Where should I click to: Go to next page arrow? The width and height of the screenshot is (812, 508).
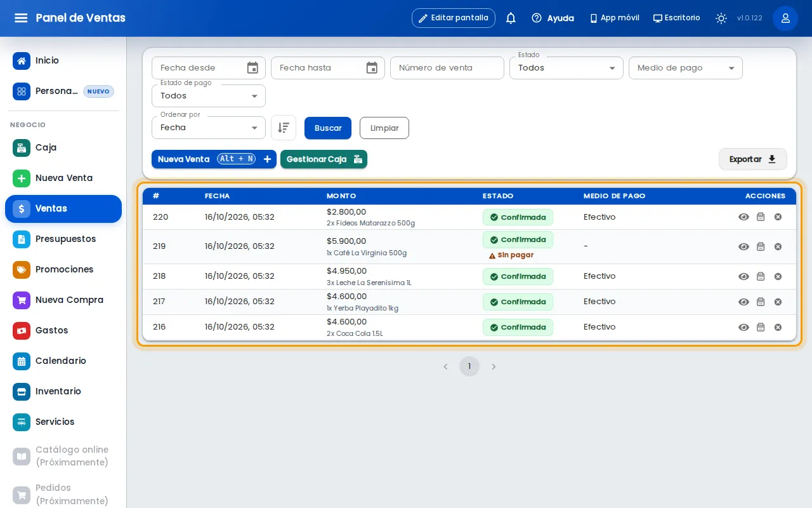tap(494, 366)
